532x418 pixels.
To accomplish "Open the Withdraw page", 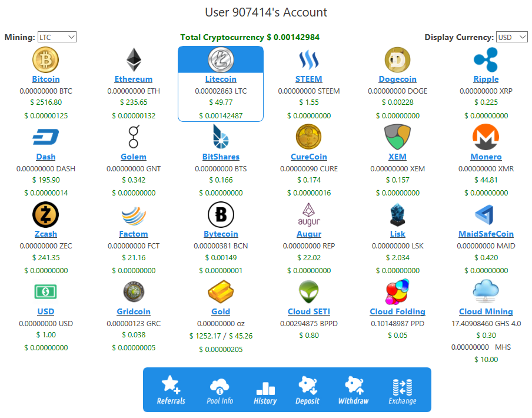I will (x=354, y=390).
